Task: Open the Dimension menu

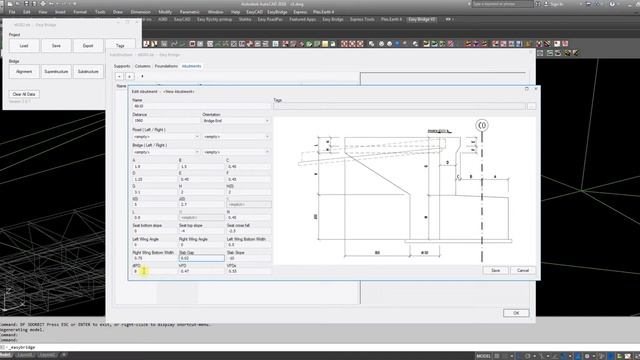Action: [x=140, y=12]
